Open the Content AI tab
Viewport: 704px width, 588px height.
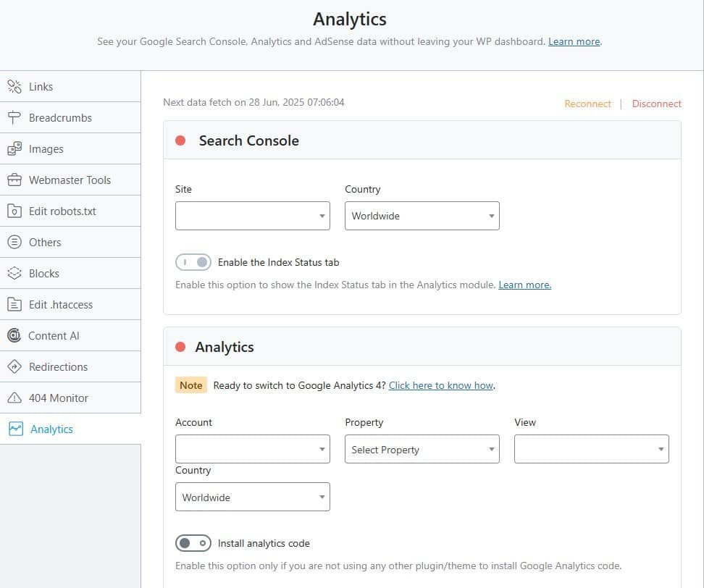pos(70,335)
